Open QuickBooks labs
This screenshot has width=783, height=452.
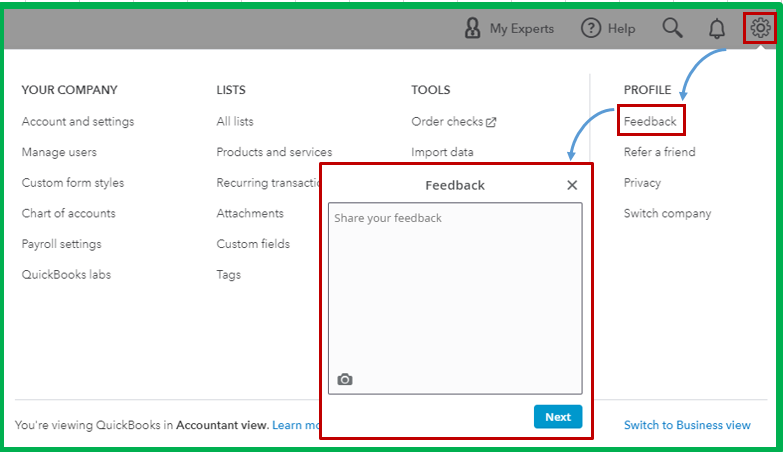[66, 274]
